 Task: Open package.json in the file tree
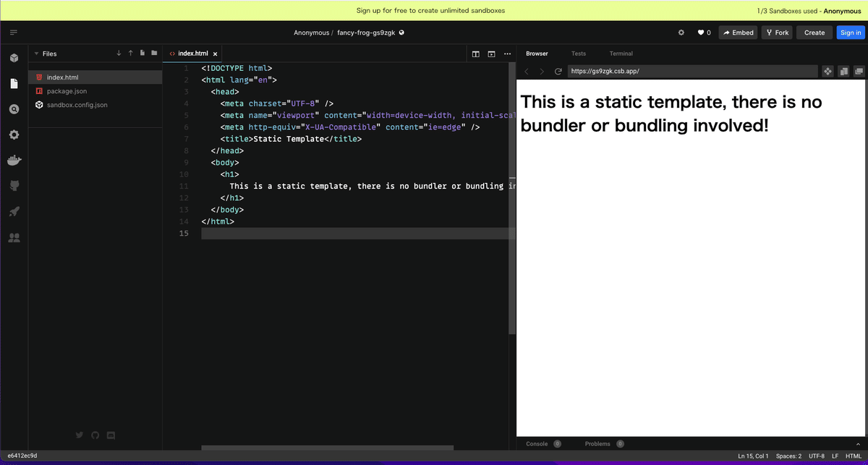(x=95, y=91)
